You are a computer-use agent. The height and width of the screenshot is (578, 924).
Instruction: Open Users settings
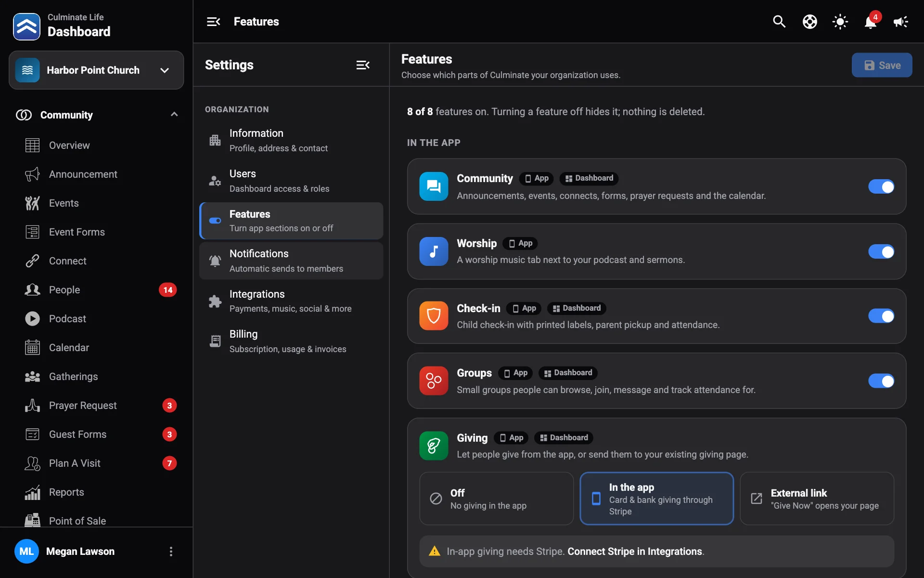tap(291, 181)
